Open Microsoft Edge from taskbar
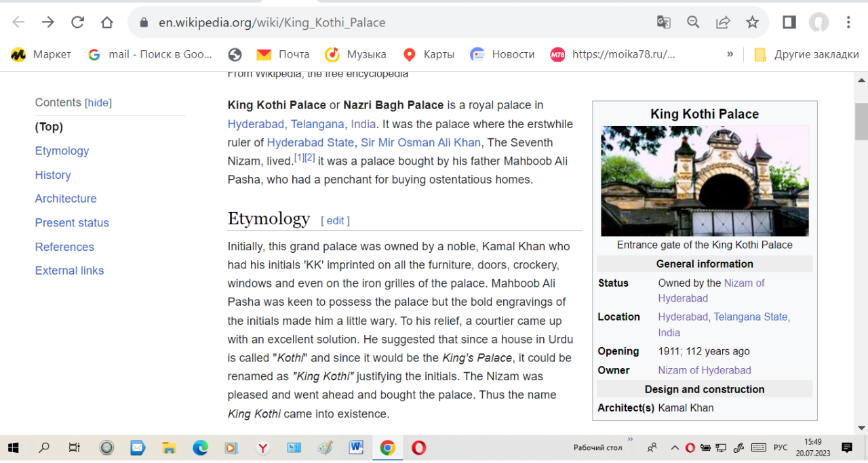Screen dimensions: 868x463 200,447
